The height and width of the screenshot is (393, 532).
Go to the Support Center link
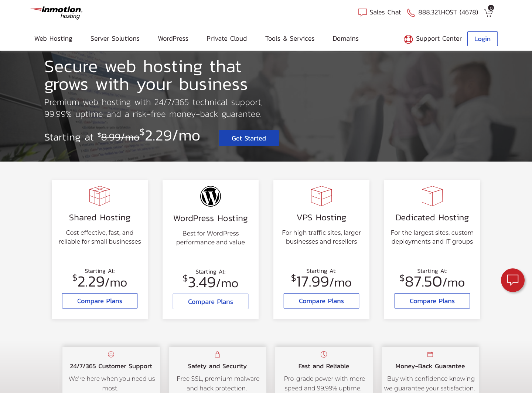point(439,38)
